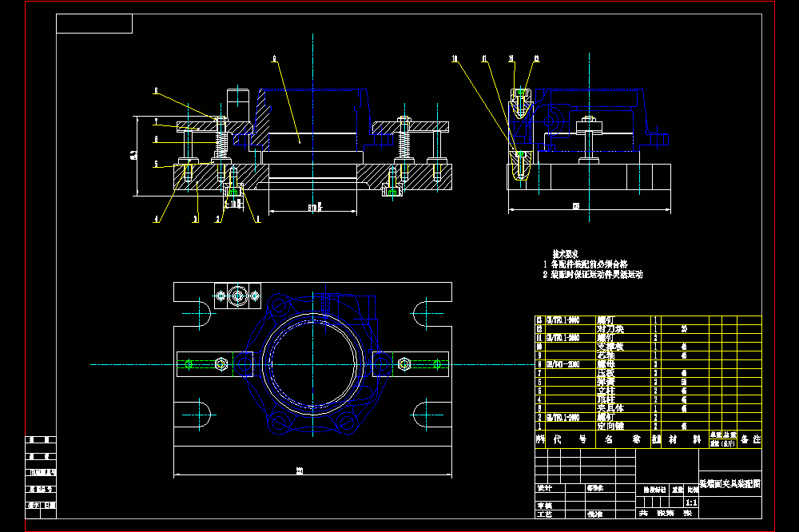Click the 螺钉 name in row 13
Screen dimensions: 799x532
(606, 320)
